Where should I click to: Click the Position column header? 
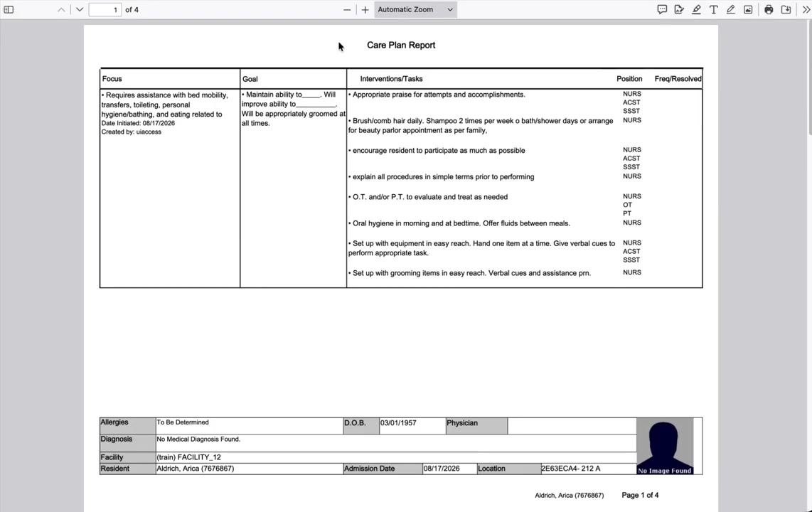pos(629,79)
